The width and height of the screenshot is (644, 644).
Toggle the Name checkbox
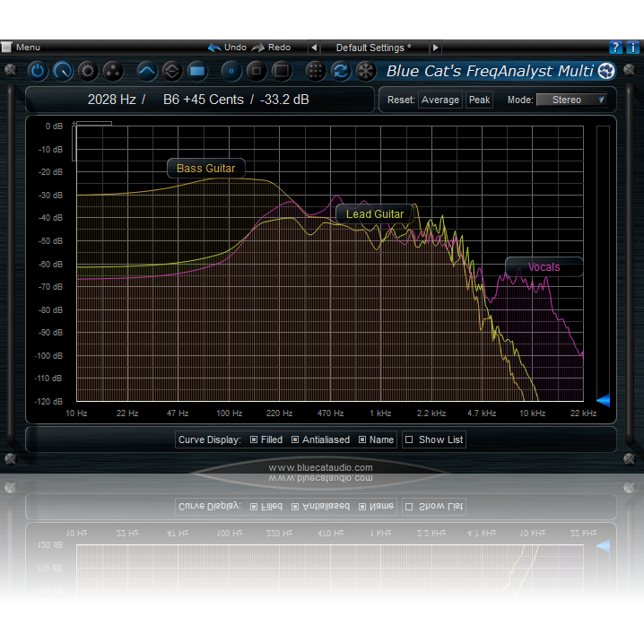click(x=362, y=439)
